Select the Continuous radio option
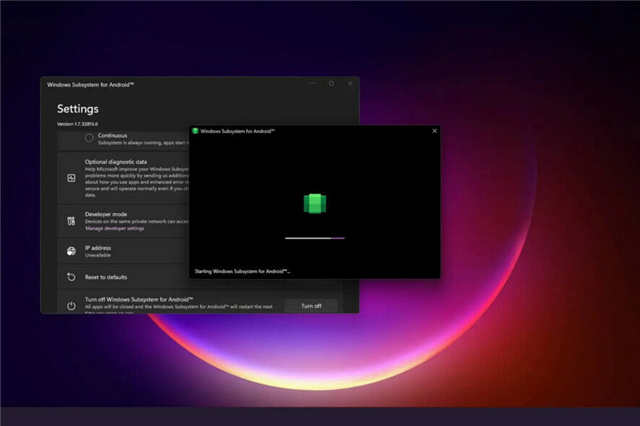Image resolution: width=640 pixels, height=426 pixels. click(89, 138)
